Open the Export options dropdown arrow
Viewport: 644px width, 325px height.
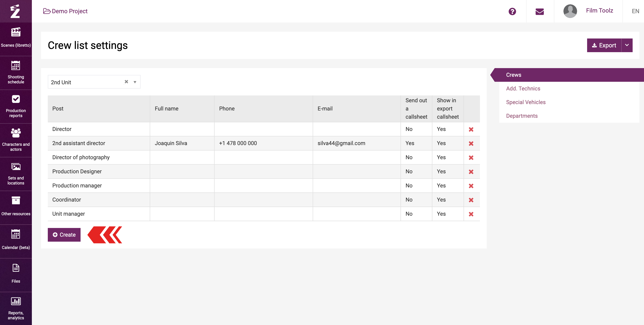coord(627,45)
